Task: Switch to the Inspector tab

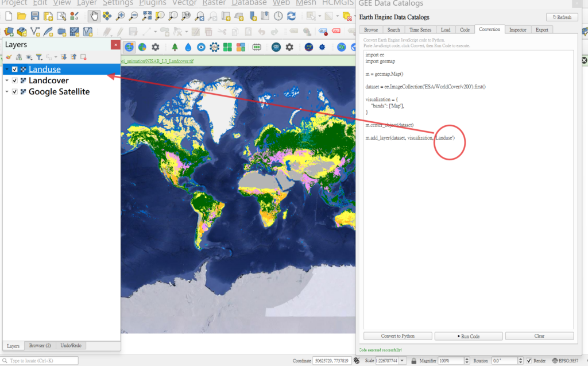Action: (x=517, y=29)
